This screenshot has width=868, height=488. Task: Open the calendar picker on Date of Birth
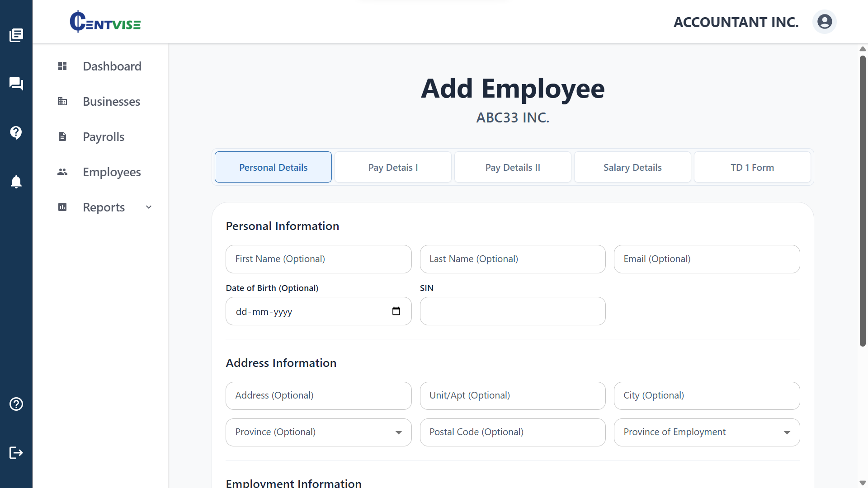click(396, 311)
